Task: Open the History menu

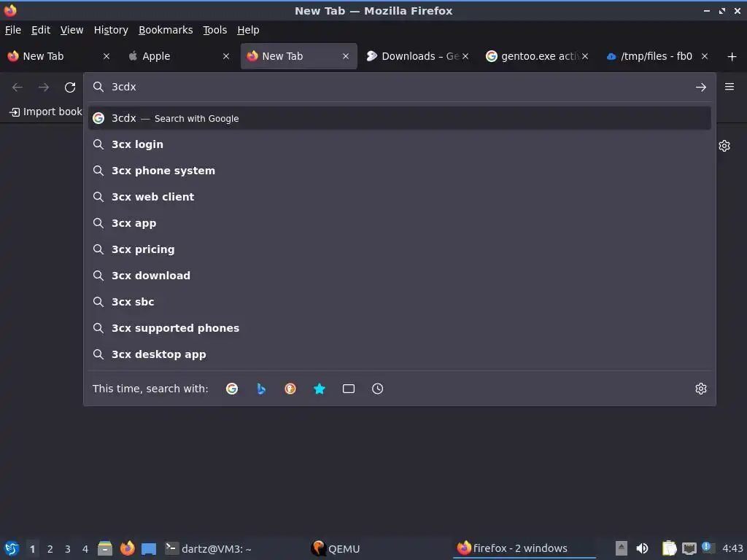Action: click(x=111, y=30)
